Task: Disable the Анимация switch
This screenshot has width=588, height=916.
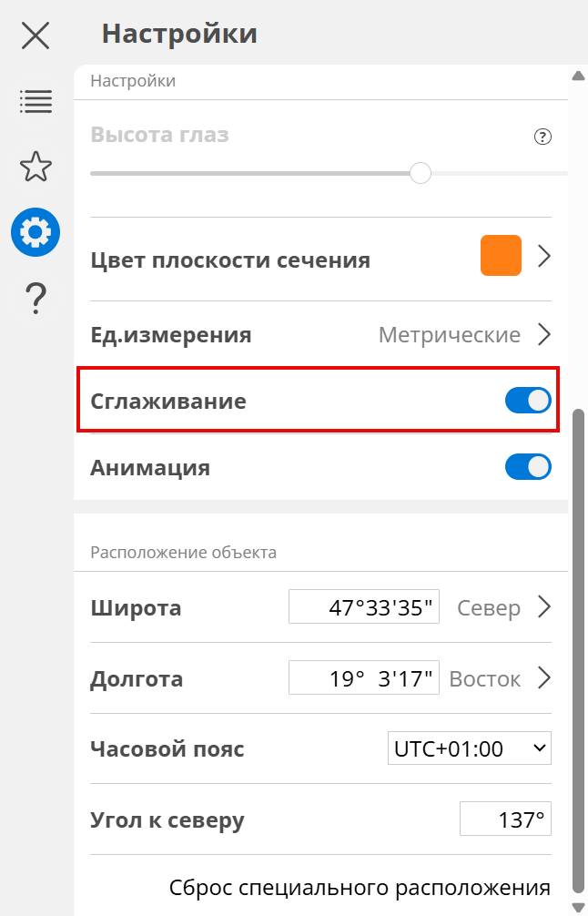Action: pos(528,467)
